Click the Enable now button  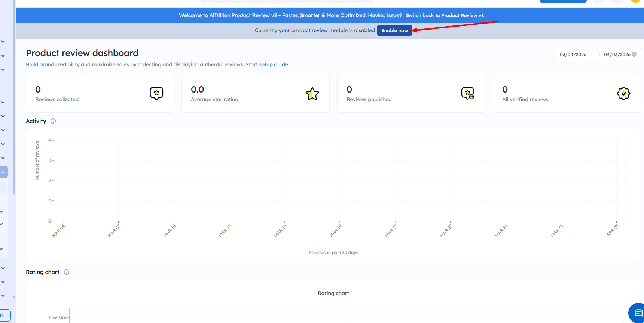point(394,31)
